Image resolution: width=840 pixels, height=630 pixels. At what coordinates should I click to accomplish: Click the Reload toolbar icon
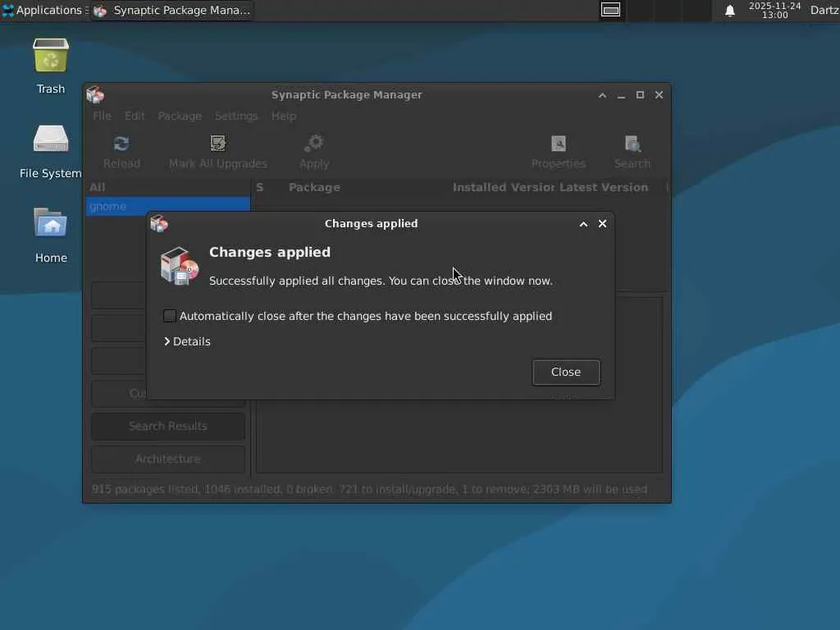(121, 144)
